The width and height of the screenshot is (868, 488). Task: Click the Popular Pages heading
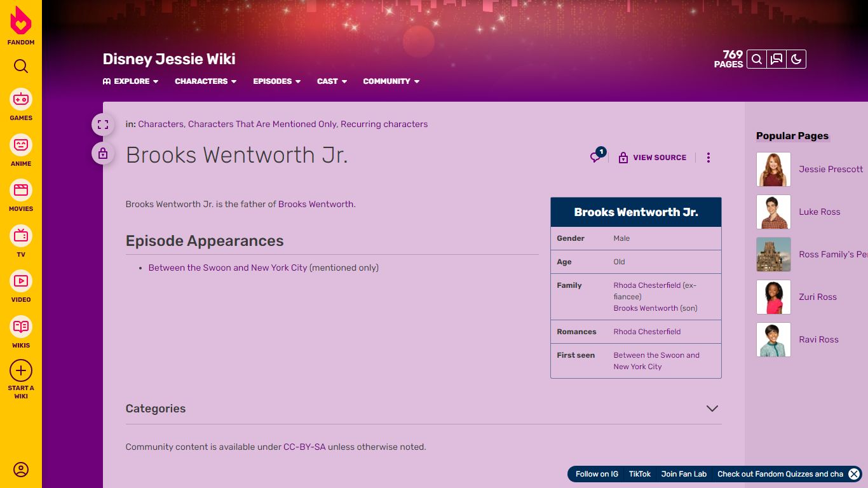coord(792,136)
